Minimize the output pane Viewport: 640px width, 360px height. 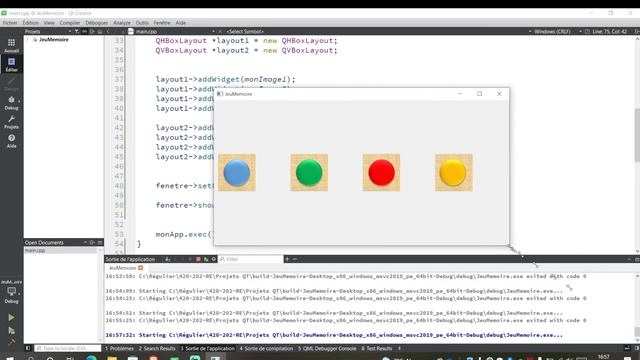coord(629,259)
